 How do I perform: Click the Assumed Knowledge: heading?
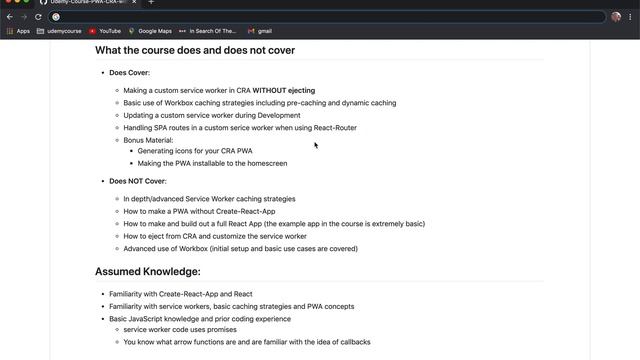tap(148, 271)
